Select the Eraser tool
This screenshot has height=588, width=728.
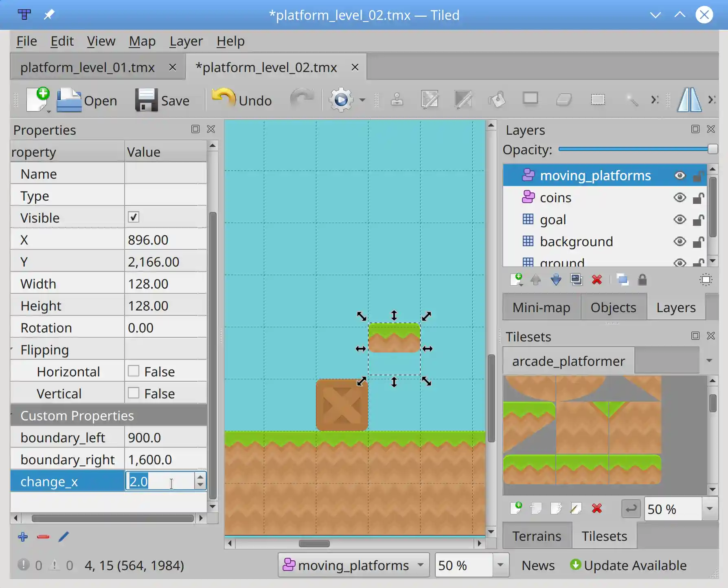564,99
